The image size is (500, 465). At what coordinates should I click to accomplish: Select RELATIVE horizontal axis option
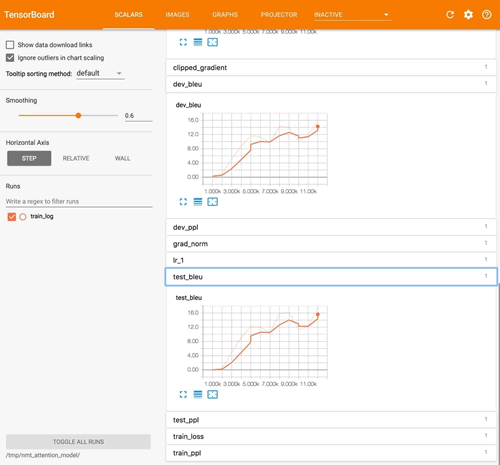pyautogui.click(x=76, y=158)
